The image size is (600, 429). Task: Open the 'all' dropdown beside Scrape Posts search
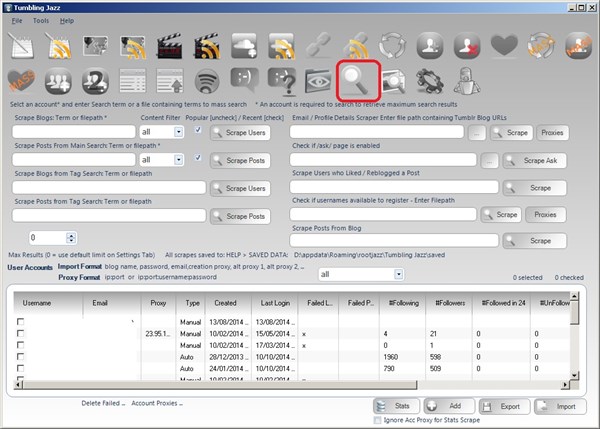tap(178, 160)
